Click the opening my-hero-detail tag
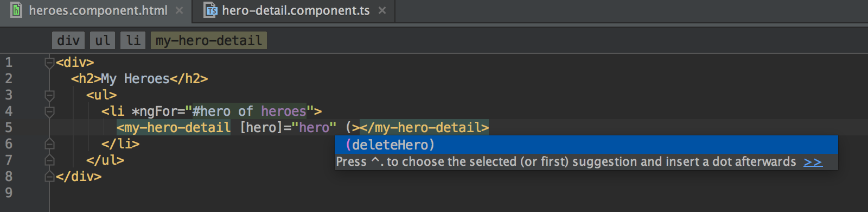Viewport: 868px width, 212px height. pos(174,128)
